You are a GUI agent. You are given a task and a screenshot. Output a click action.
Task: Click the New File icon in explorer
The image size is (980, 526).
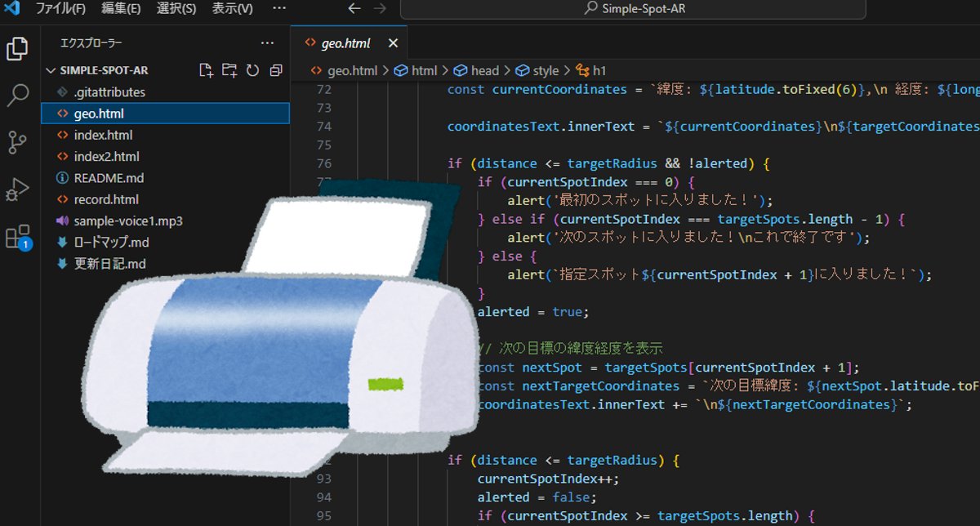206,70
